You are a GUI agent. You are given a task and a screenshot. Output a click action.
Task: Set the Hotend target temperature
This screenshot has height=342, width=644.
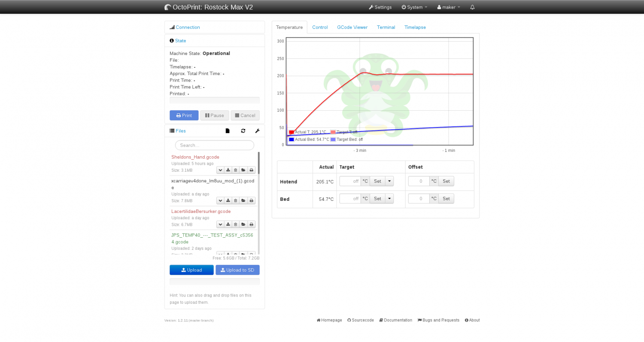377,181
